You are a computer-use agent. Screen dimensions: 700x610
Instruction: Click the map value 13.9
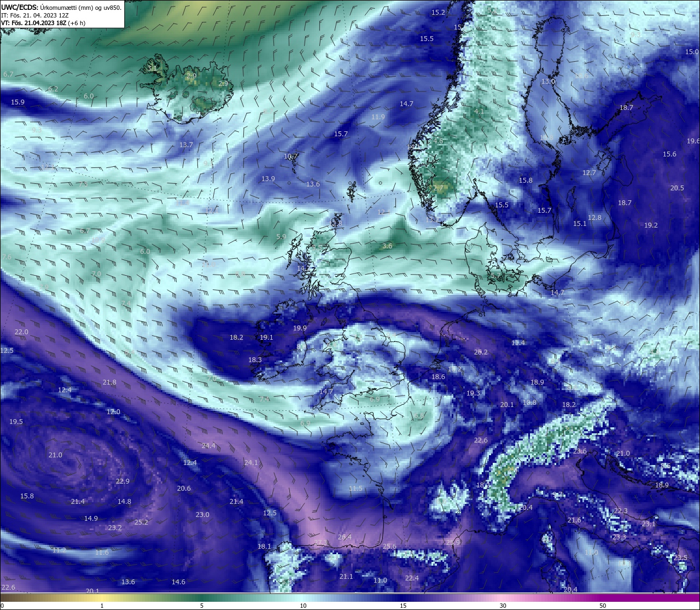pos(268,178)
